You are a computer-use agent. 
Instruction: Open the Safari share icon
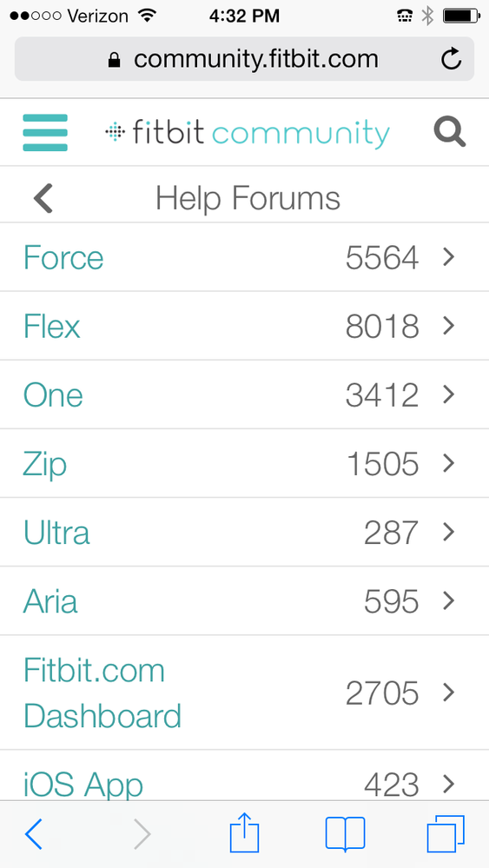245,832
